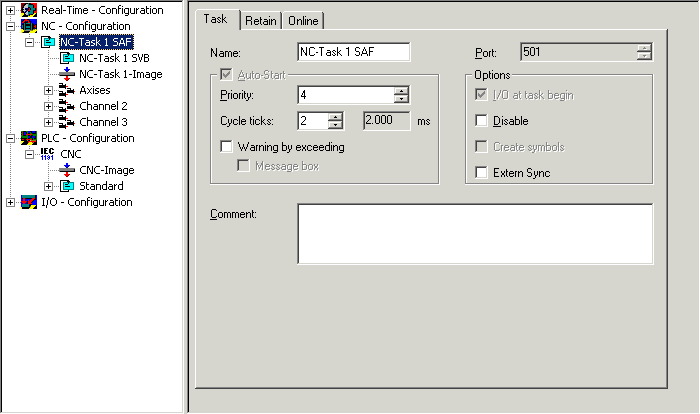Increase the Priority value with up arrow

[401, 91]
